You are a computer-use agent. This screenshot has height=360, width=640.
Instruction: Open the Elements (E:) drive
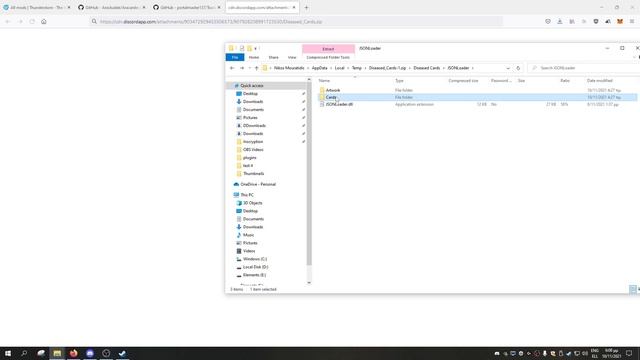point(254,275)
